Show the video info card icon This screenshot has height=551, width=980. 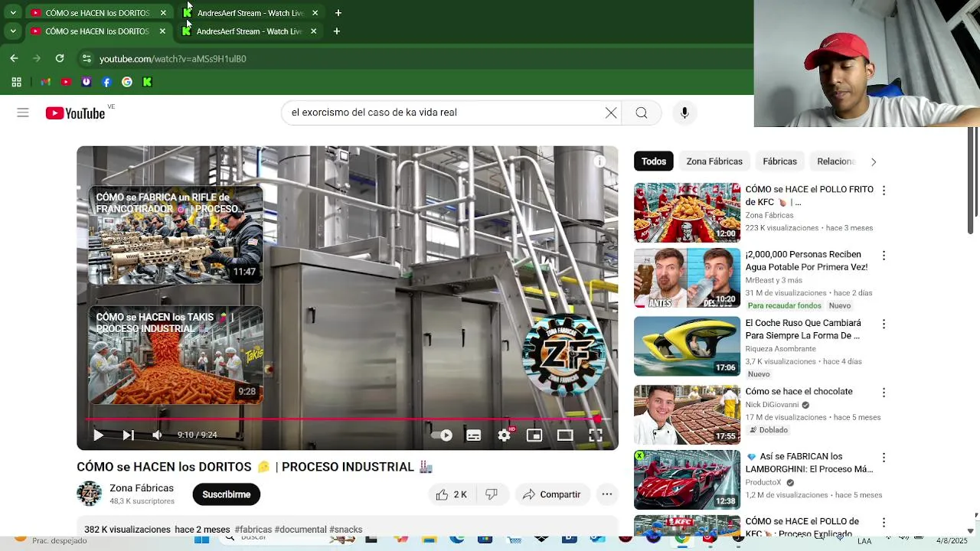[599, 161]
